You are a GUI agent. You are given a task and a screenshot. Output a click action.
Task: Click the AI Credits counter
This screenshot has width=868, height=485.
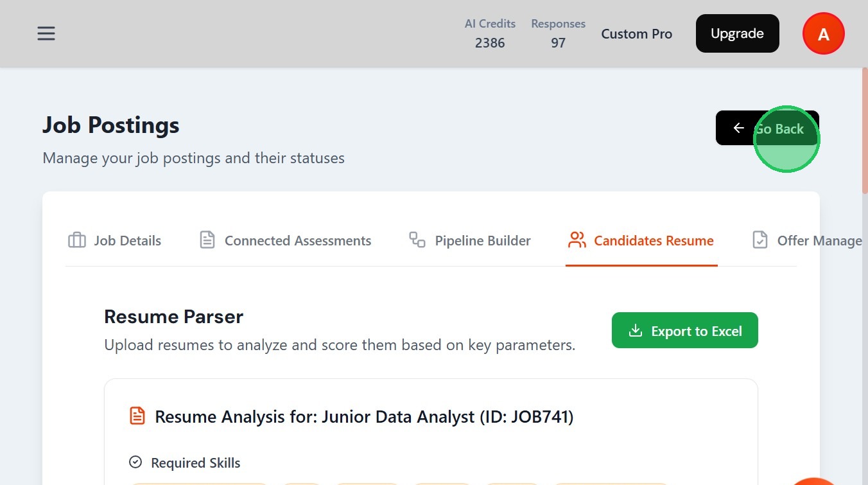pos(490,33)
